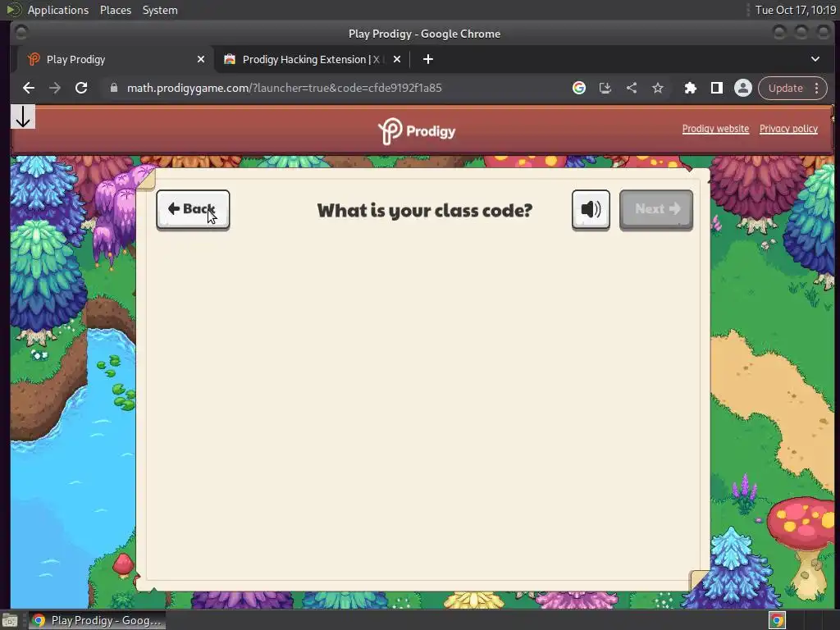This screenshot has height=630, width=840.
Task: View site info lock icon
Action: pyautogui.click(x=113, y=88)
